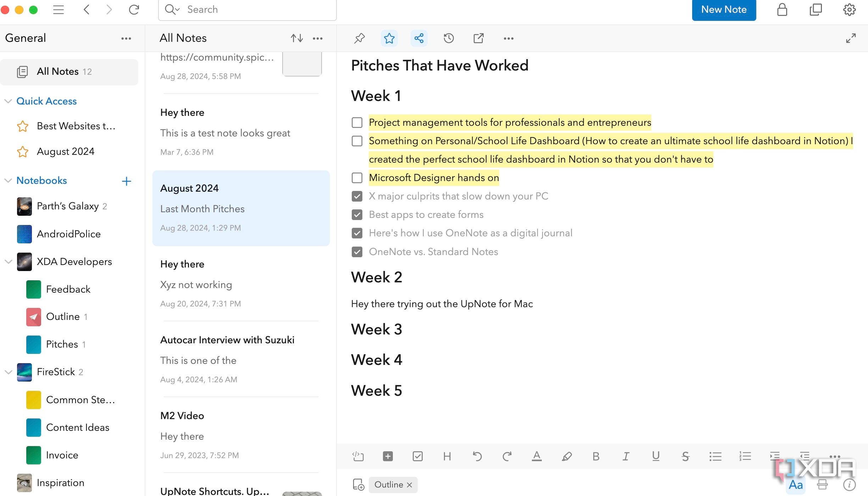The width and height of the screenshot is (868, 496).
Task: Toggle bold formatting
Action: click(596, 456)
